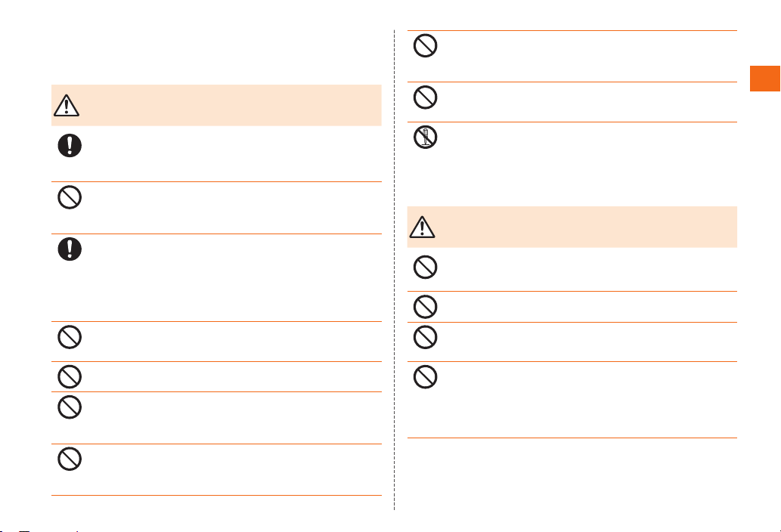Click the second prohibition icon under the right warning banner
Viewport: 781px width, 532px height.
point(426,307)
